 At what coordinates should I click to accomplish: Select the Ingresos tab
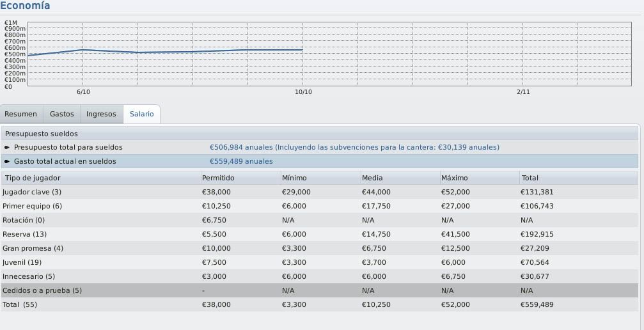coord(101,114)
